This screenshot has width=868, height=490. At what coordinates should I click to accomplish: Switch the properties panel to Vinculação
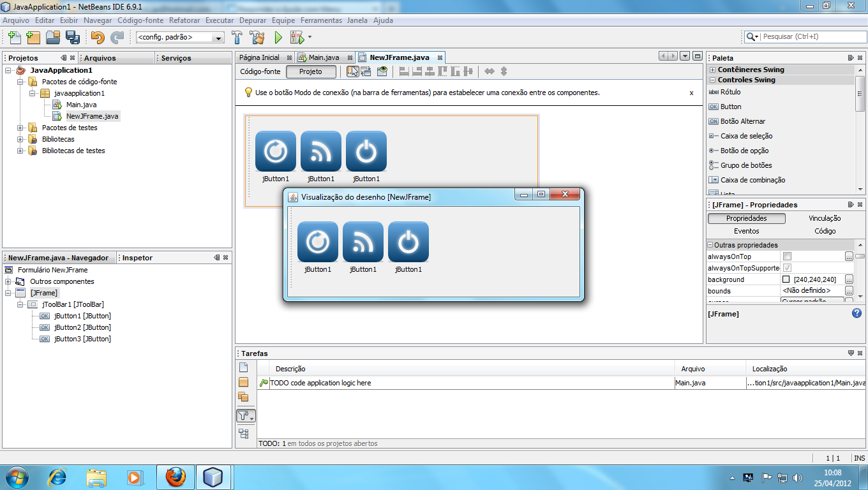click(825, 218)
